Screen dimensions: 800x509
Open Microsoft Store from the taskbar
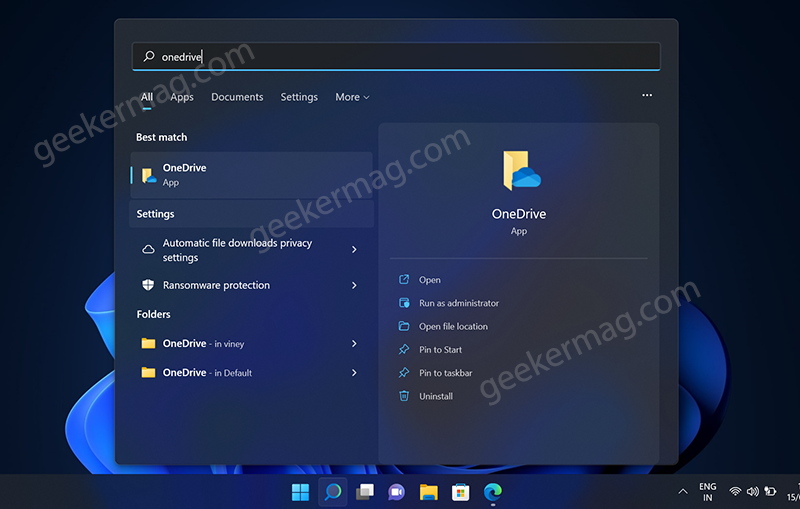[x=461, y=492]
